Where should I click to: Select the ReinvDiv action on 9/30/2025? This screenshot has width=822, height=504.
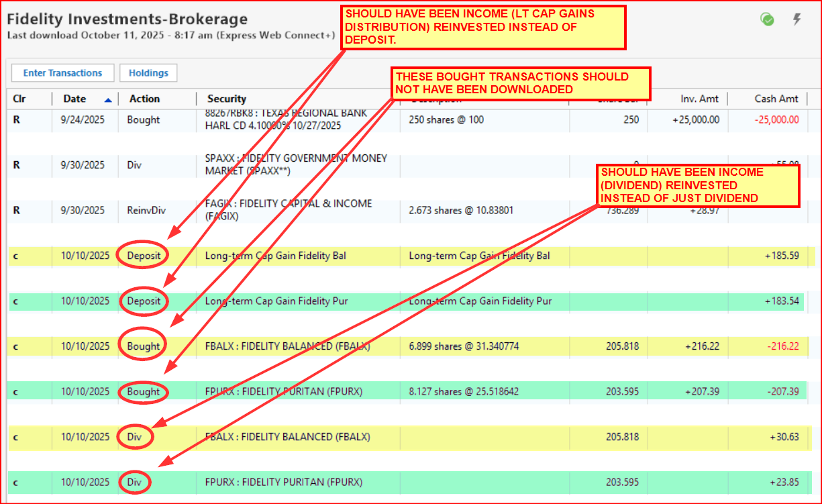(146, 210)
